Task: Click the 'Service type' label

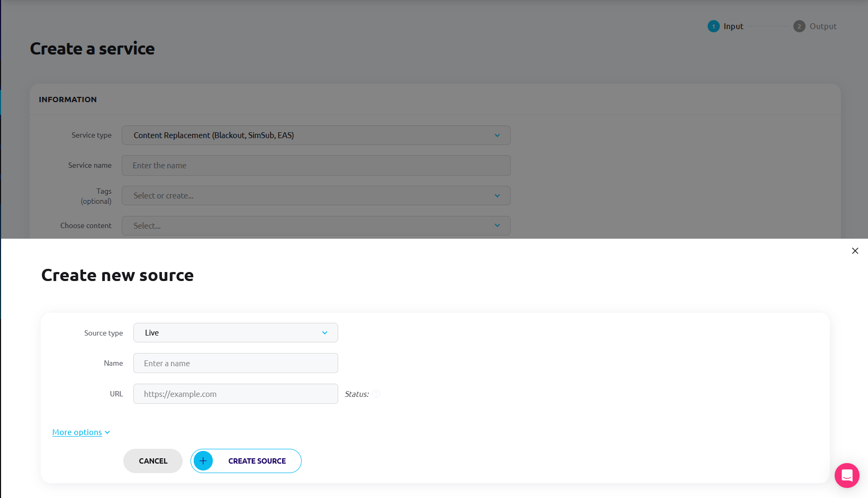Action: [x=92, y=135]
